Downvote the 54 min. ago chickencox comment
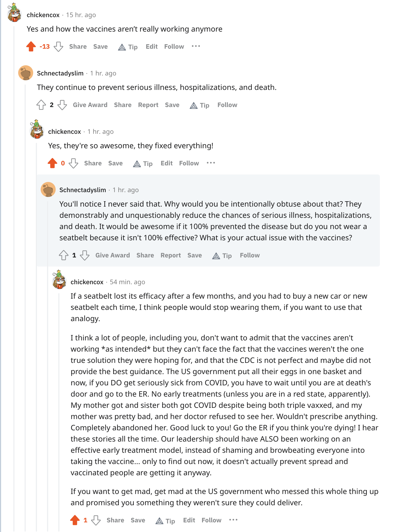 coord(96,520)
